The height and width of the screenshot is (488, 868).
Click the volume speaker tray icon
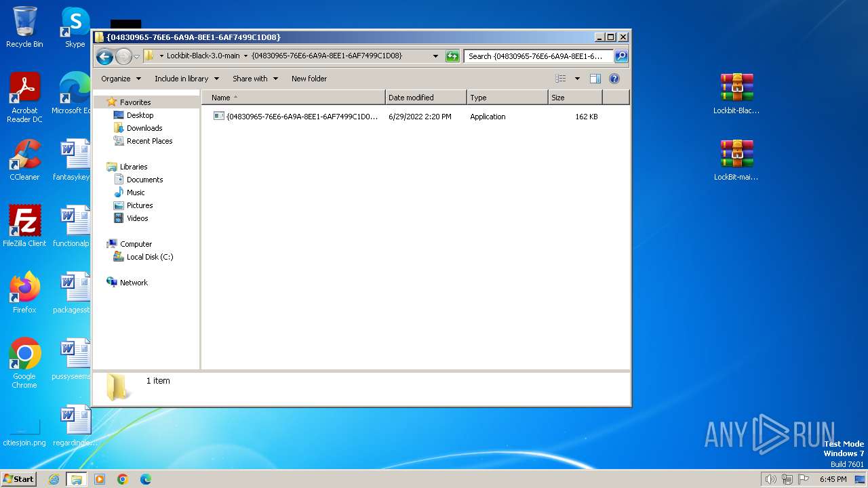[770, 479]
